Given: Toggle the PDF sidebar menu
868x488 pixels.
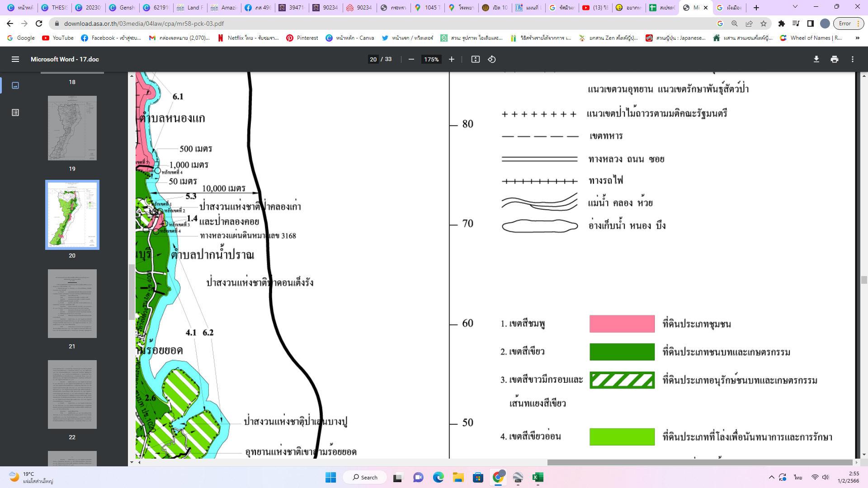Looking at the screenshot, I should [15, 59].
